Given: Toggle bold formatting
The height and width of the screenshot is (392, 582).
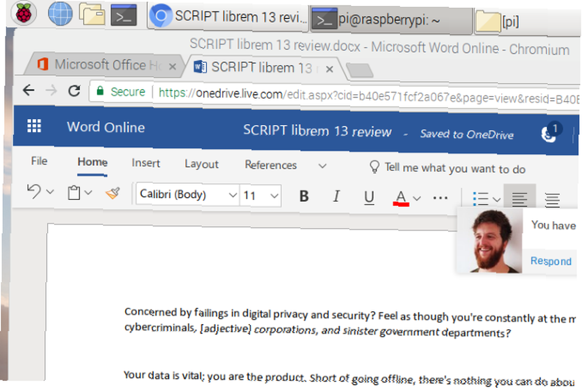Looking at the screenshot, I should click(304, 196).
